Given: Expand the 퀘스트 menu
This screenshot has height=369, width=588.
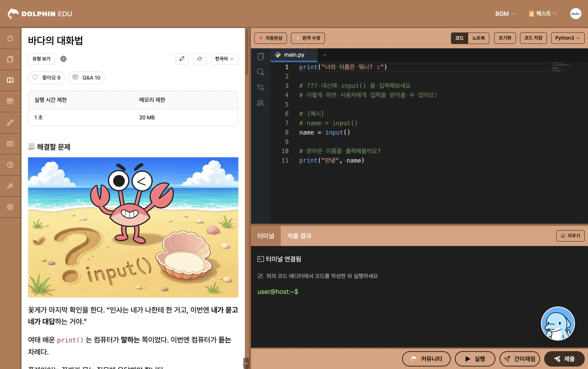Looking at the screenshot, I should click(543, 14).
